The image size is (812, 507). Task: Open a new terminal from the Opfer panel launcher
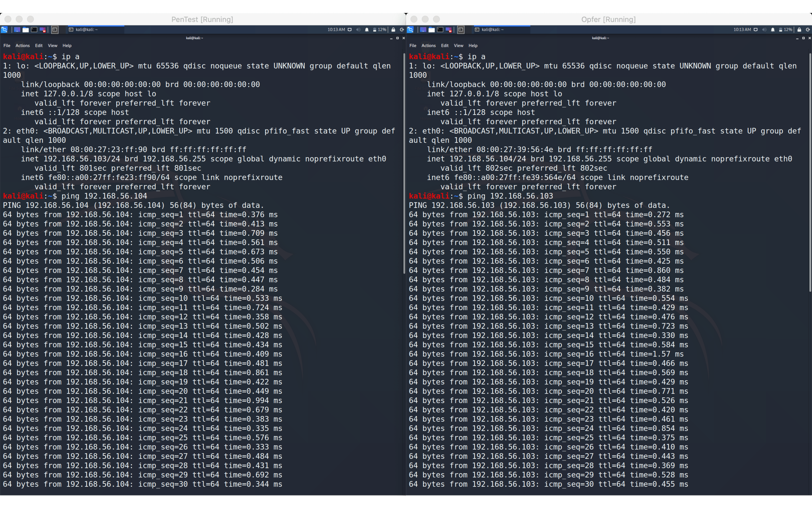(440, 29)
